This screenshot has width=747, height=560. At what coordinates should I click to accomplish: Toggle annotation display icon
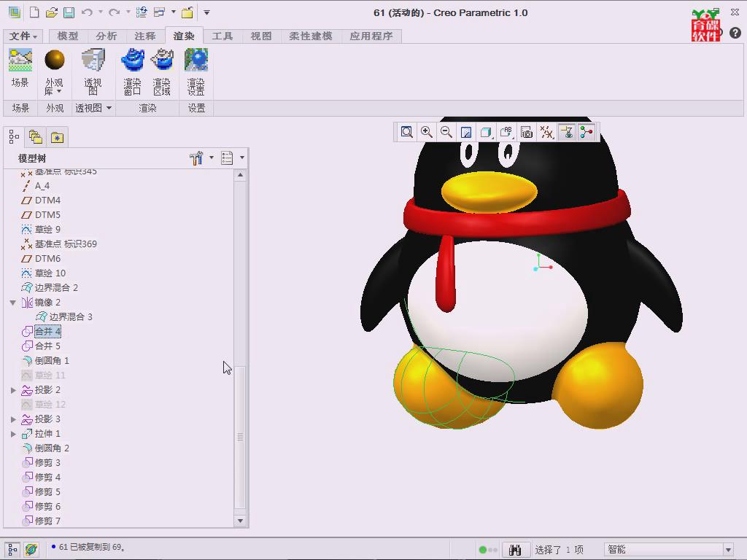coord(567,132)
